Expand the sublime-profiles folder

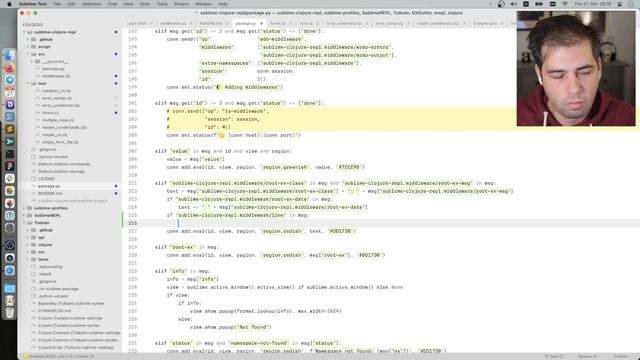point(24,208)
